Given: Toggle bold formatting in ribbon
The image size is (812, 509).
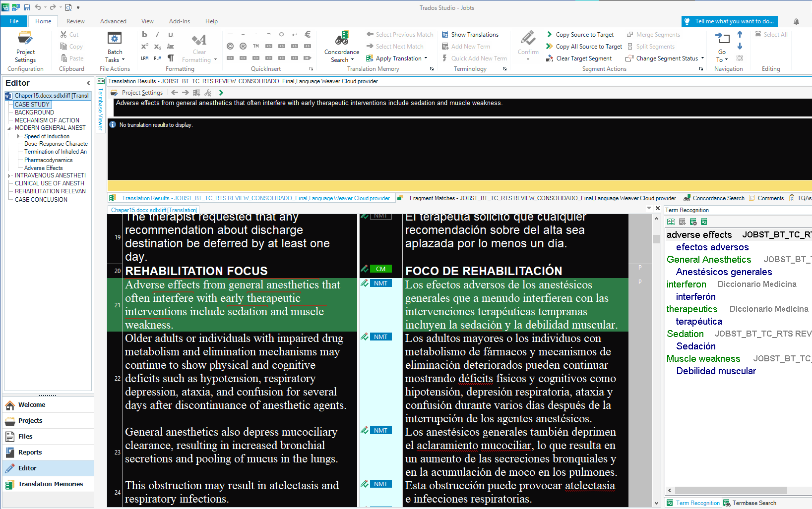Looking at the screenshot, I should [144, 35].
